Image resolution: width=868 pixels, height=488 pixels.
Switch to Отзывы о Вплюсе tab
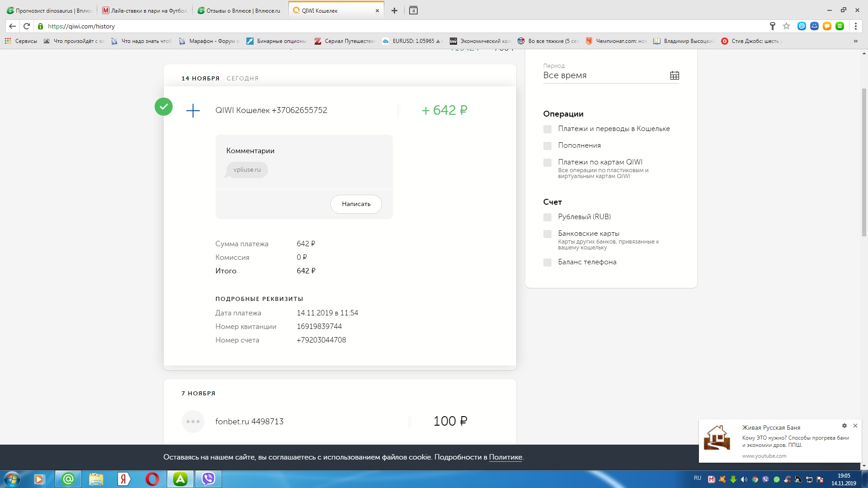[x=240, y=10]
